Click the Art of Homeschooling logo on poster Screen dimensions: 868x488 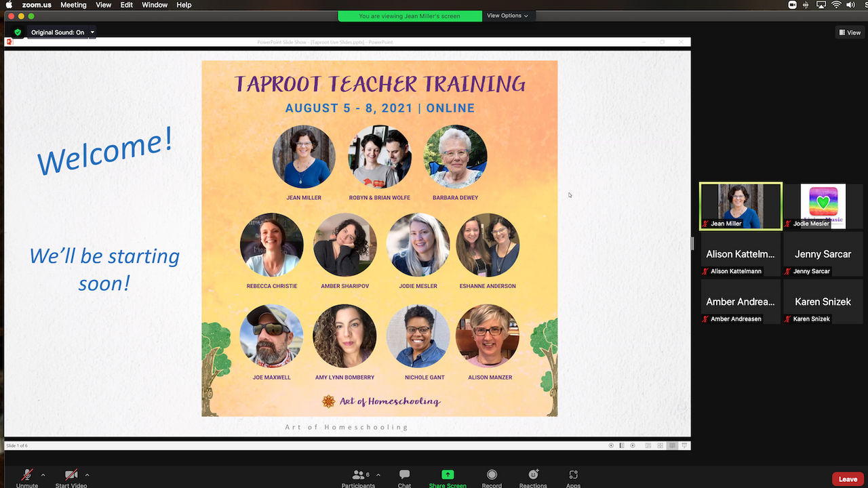coord(380,401)
